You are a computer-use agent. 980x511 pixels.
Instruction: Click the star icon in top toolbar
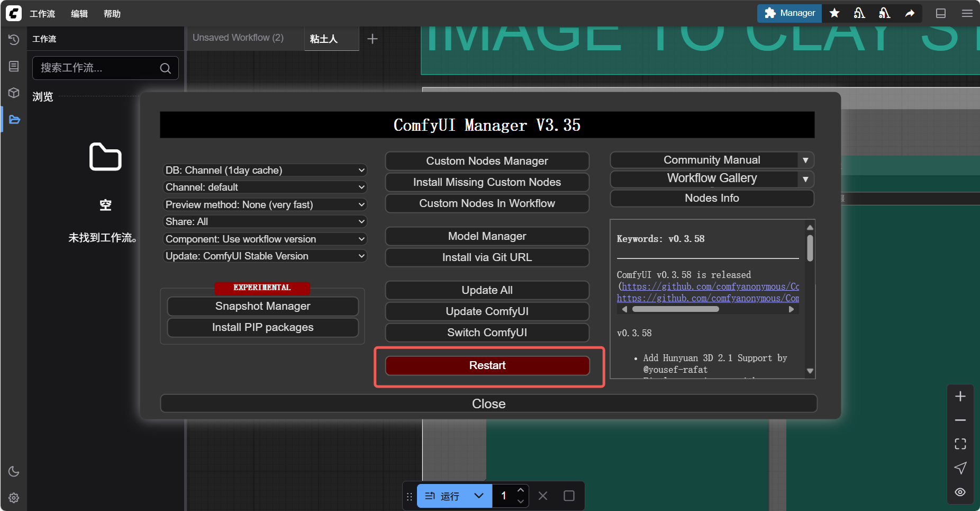click(834, 13)
